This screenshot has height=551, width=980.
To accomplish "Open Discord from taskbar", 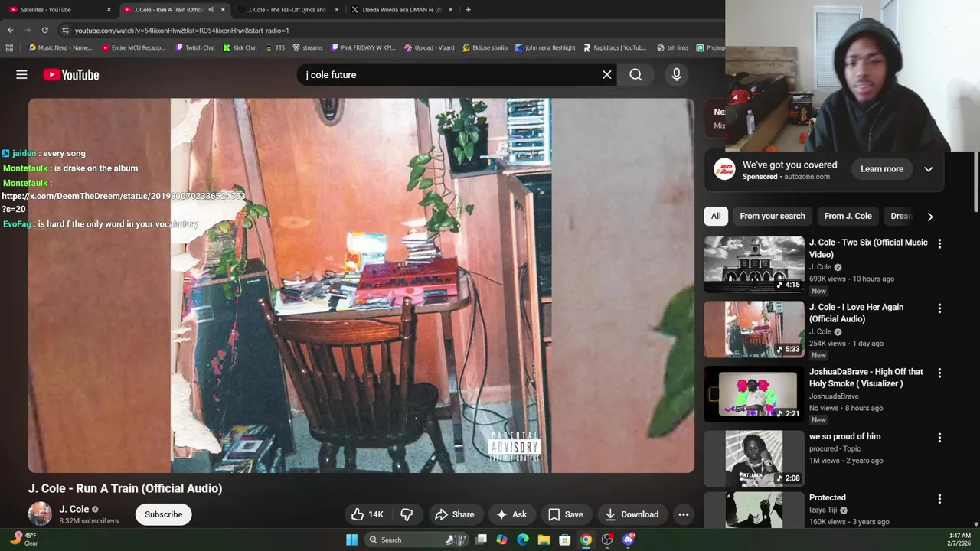I will tap(629, 540).
